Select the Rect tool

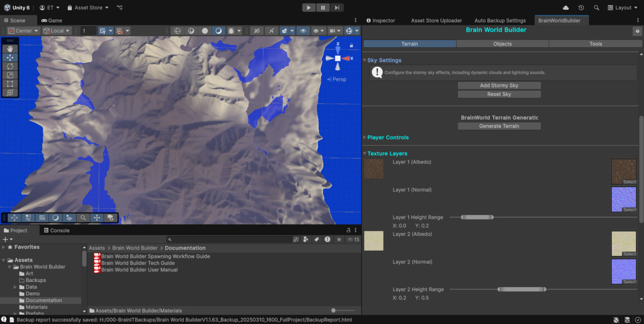tap(10, 84)
